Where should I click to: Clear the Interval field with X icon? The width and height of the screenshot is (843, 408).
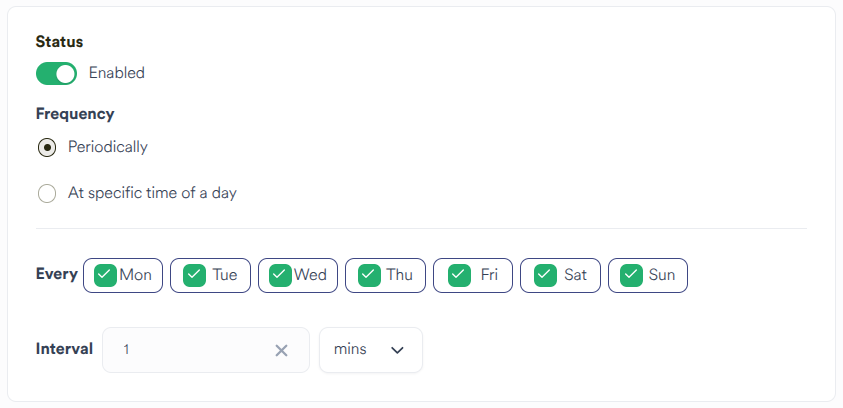point(281,350)
